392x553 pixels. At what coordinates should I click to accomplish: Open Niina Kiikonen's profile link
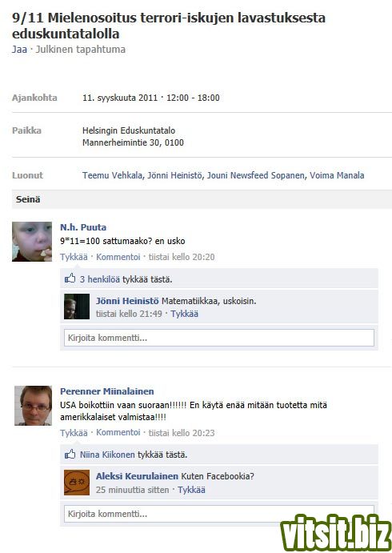click(x=107, y=455)
